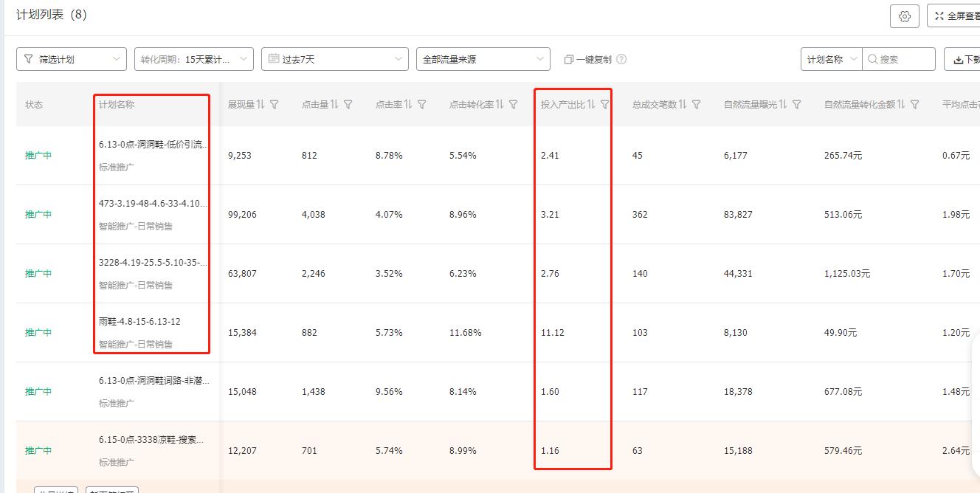
Task: Click the 下载 download icon
Action: coord(959,59)
